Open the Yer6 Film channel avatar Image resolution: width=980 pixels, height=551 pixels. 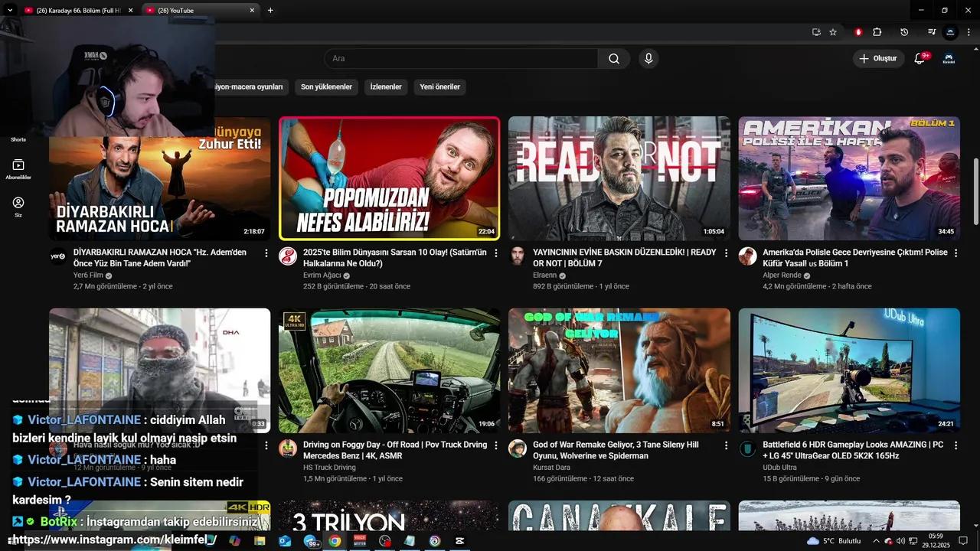tap(58, 256)
